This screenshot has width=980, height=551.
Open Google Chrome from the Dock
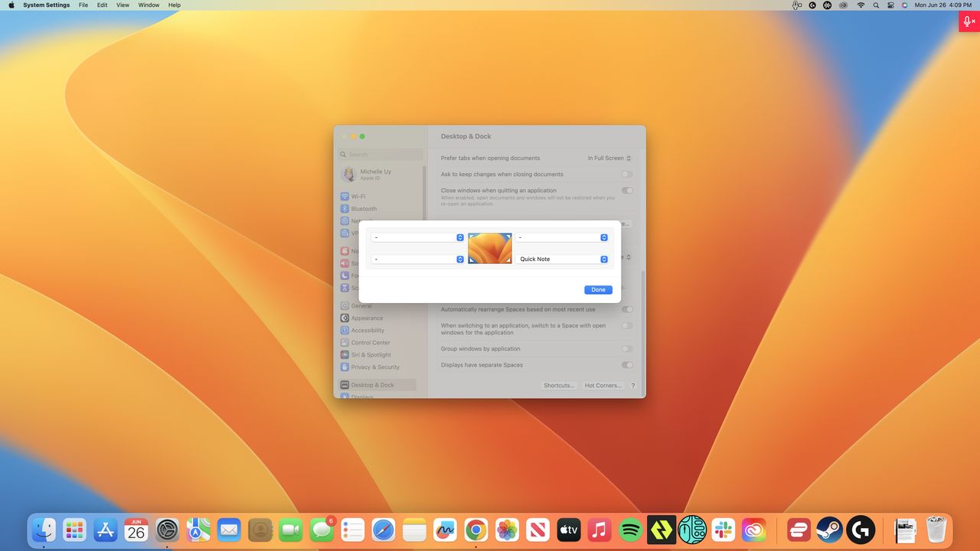click(476, 530)
